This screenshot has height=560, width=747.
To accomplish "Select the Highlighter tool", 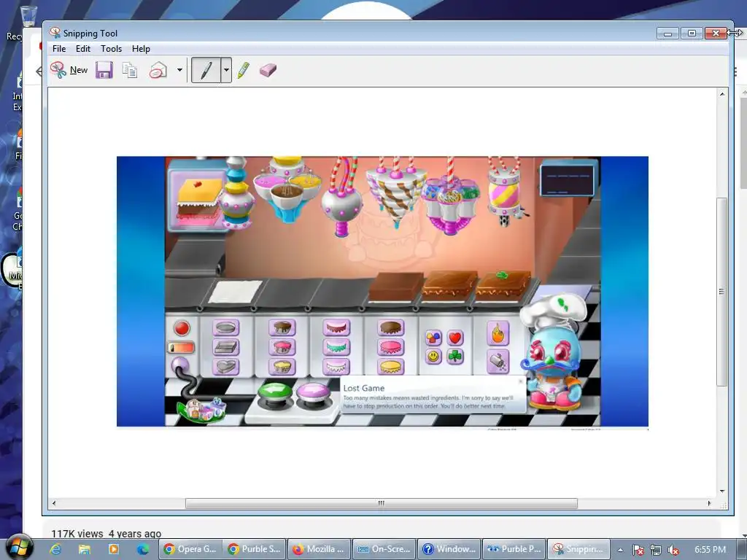I will [x=244, y=70].
